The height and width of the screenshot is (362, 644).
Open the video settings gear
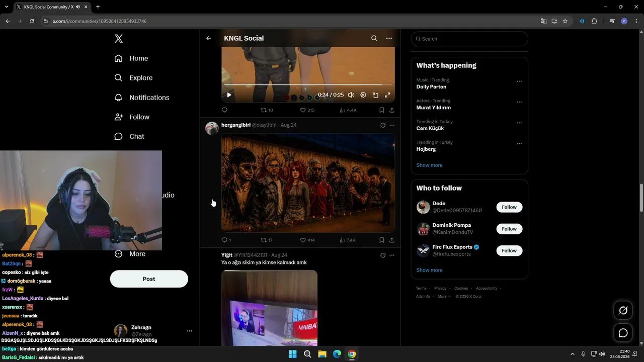pyautogui.click(x=363, y=95)
